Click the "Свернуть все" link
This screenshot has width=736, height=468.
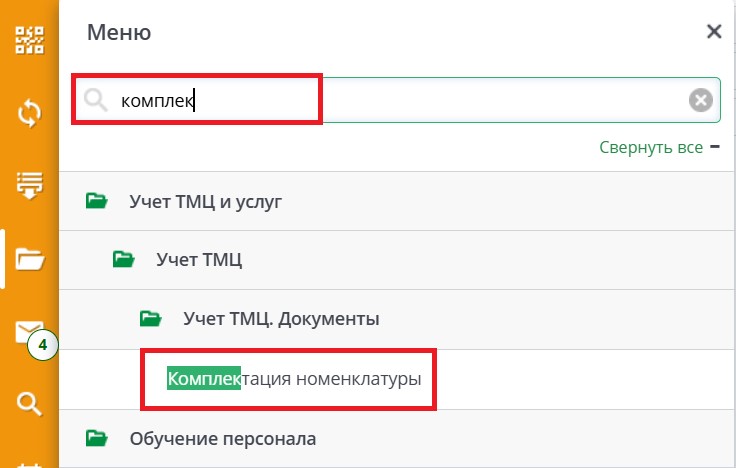click(651, 148)
